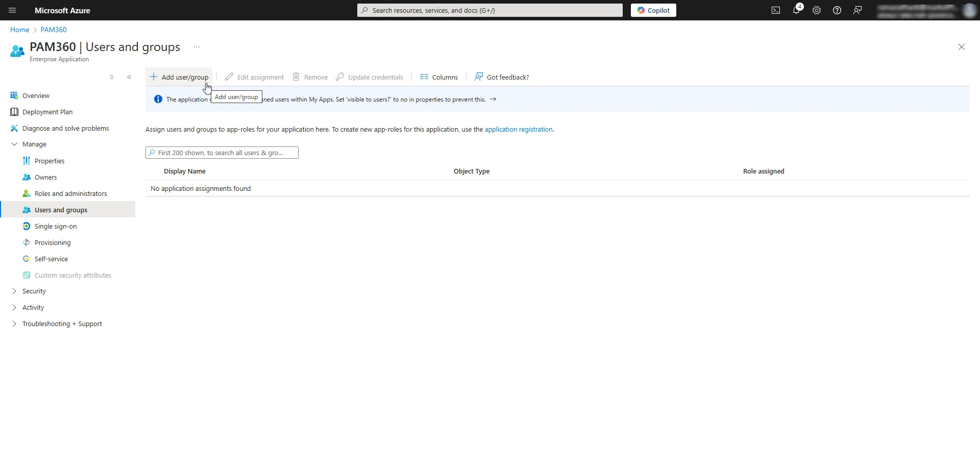Open the notifications bell
980x470 pixels.
tap(796, 10)
